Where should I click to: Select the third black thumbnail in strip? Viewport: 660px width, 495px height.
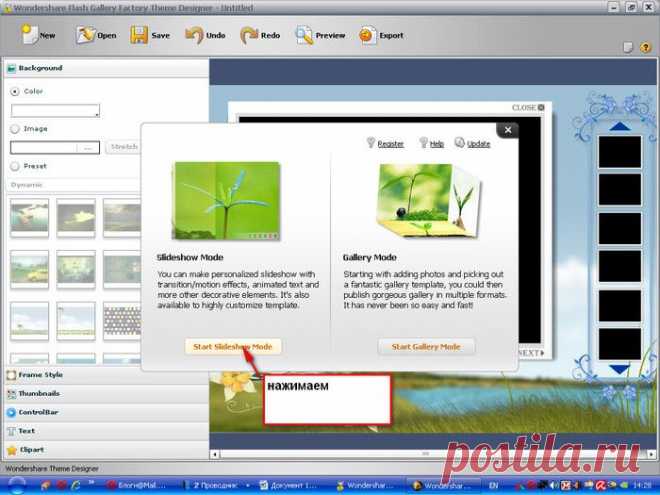620,229
